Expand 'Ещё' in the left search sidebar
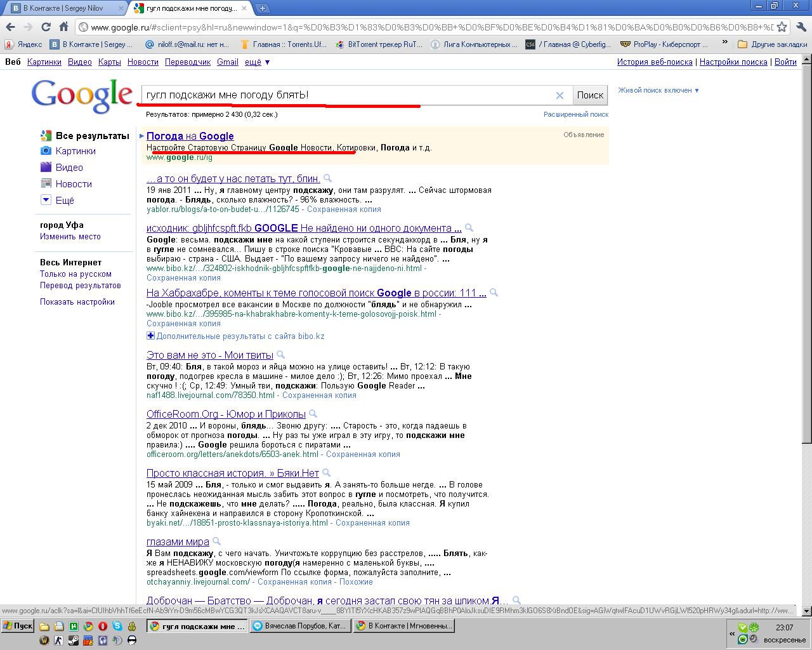 58,200
